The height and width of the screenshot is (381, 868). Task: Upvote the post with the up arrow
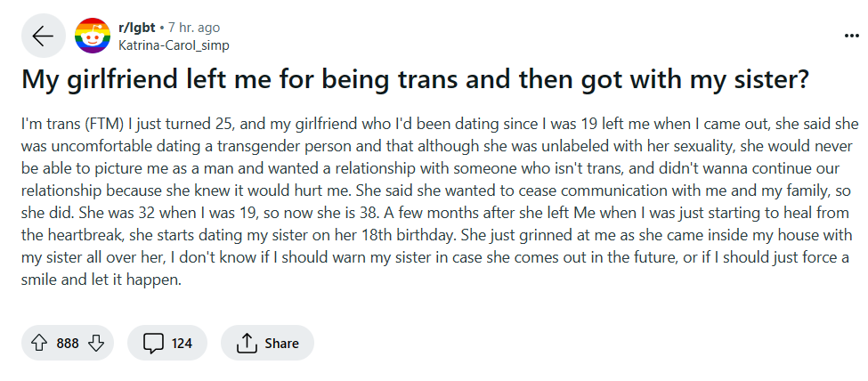click(x=39, y=344)
